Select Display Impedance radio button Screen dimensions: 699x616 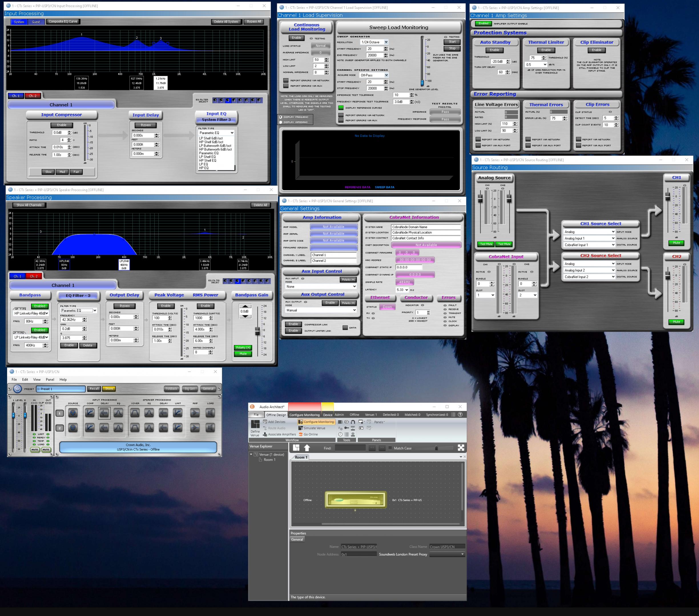pyautogui.click(x=281, y=122)
